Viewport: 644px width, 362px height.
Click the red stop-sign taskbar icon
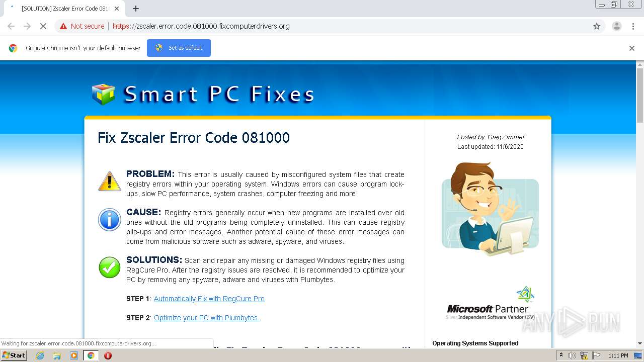click(108, 355)
